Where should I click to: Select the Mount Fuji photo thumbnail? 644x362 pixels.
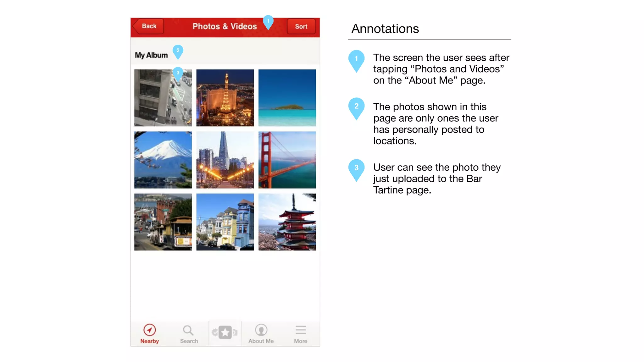pos(163,160)
